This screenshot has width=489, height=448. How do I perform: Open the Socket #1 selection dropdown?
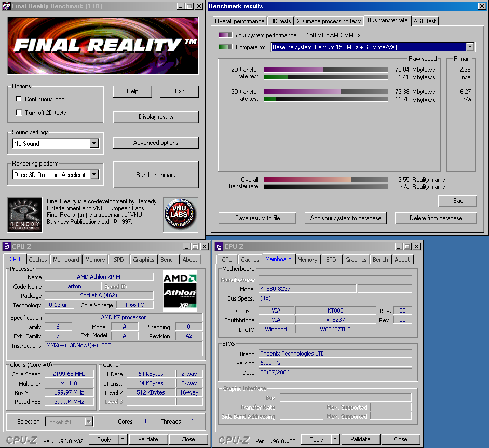(89, 422)
